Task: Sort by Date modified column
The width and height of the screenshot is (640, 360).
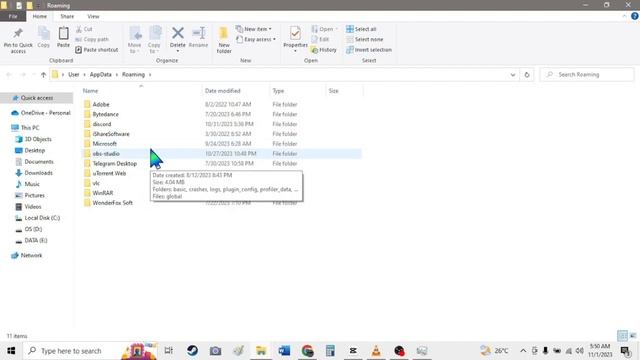Action: (x=236, y=91)
